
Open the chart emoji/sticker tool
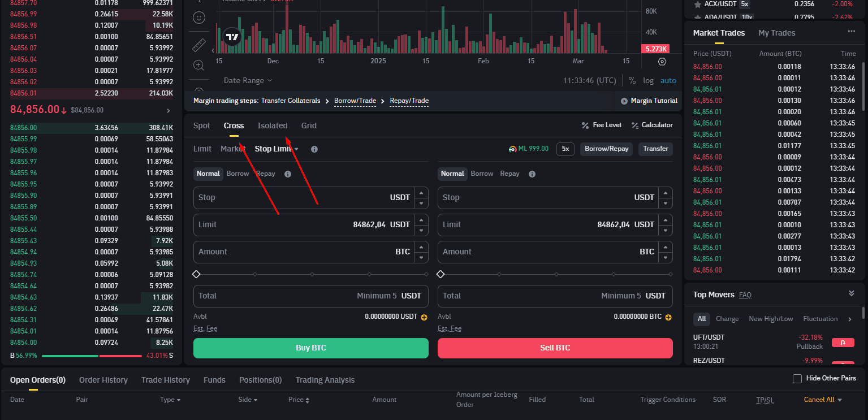point(198,18)
